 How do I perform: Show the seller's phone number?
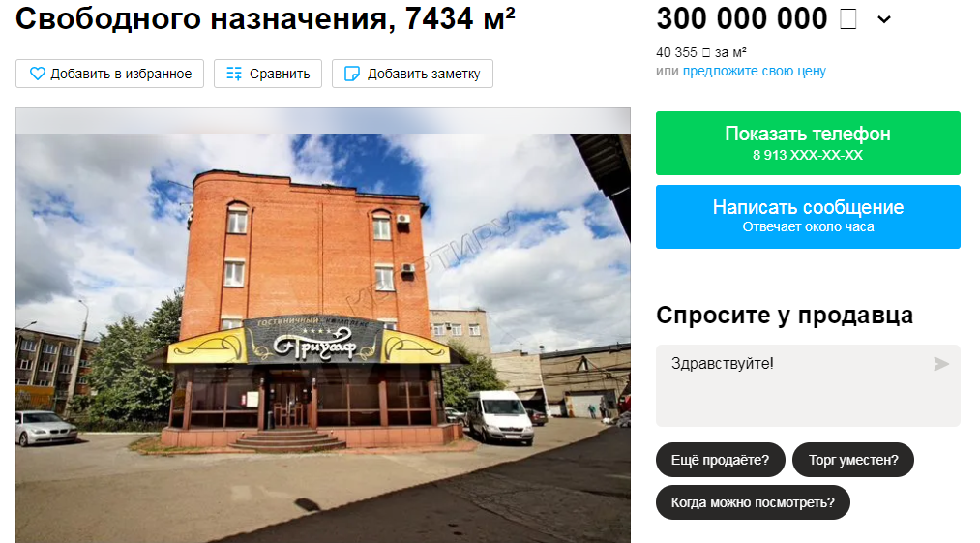pyautogui.click(x=808, y=143)
